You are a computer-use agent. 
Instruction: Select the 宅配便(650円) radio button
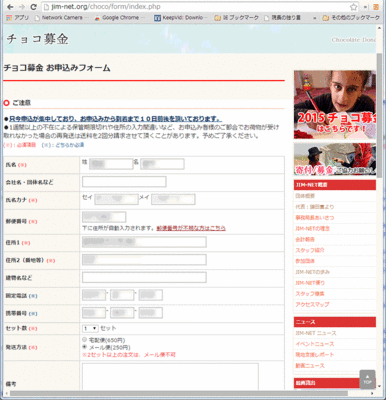click(x=84, y=339)
